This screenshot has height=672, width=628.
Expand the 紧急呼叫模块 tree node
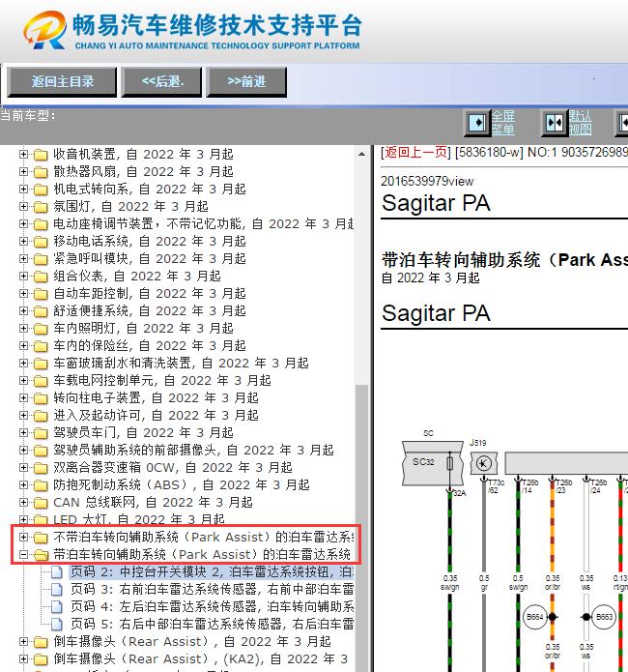point(23,259)
